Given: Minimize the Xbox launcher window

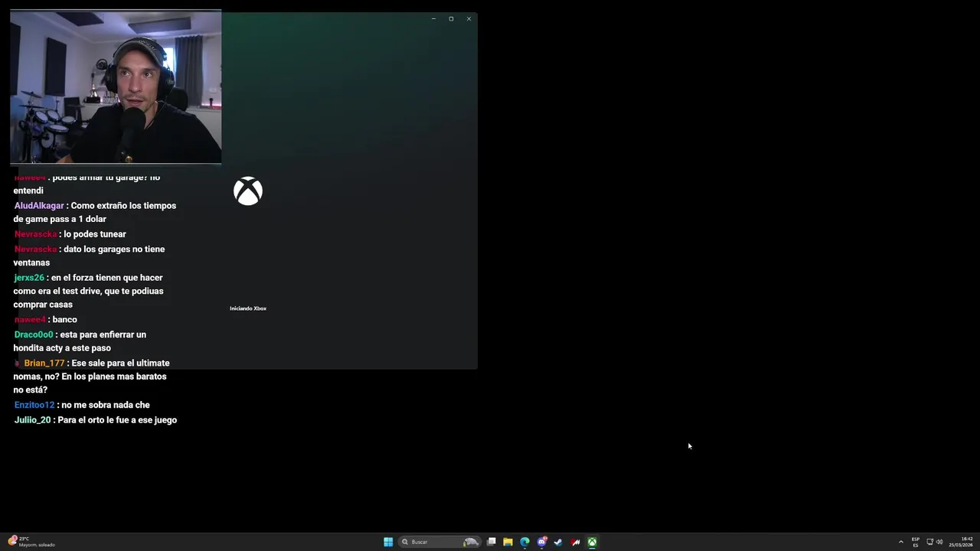Looking at the screenshot, I should [x=433, y=19].
